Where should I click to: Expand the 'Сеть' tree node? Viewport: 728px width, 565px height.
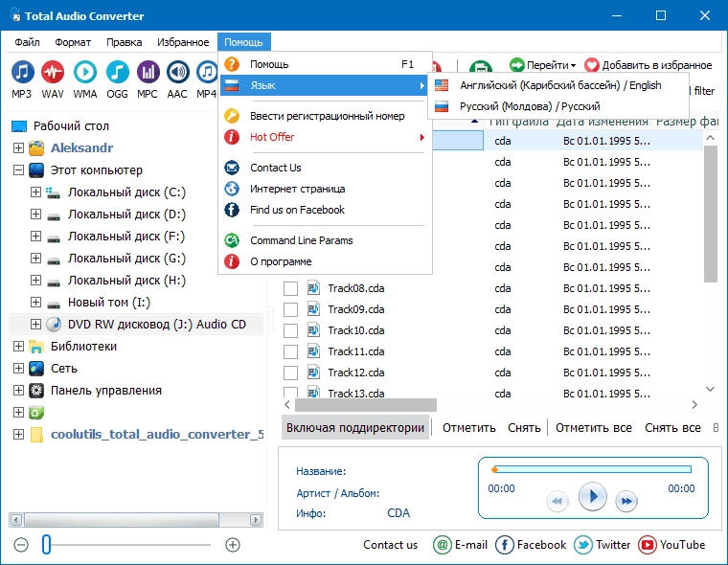(18, 368)
